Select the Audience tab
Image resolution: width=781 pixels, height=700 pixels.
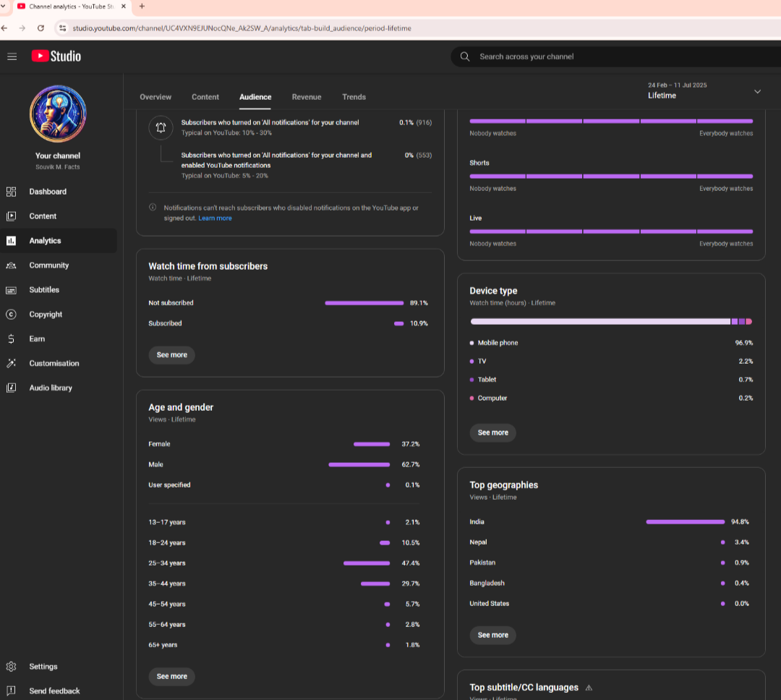pyautogui.click(x=255, y=97)
